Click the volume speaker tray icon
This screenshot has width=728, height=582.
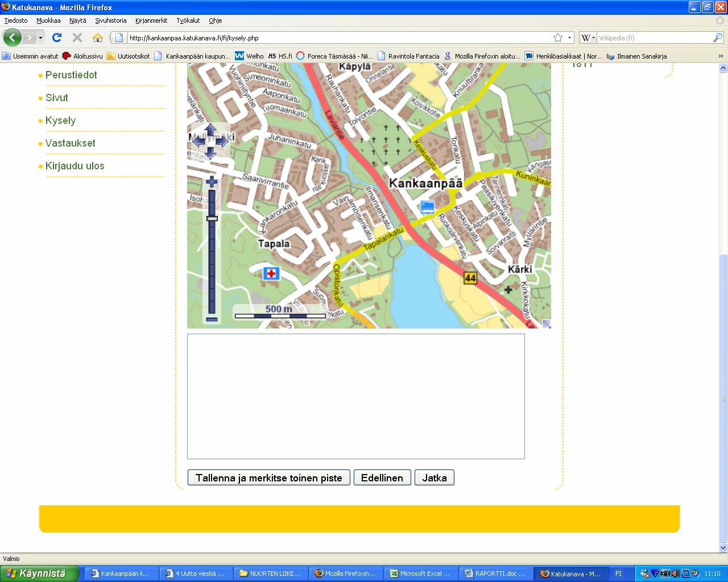click(675, 573)
